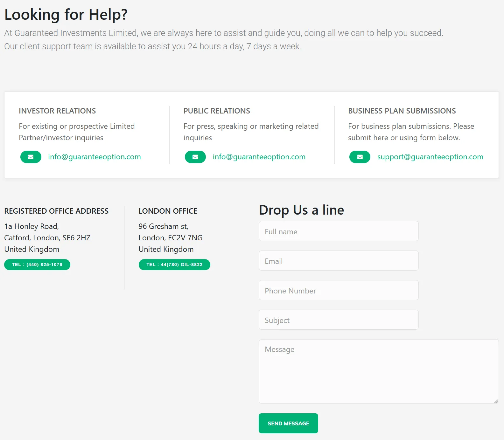Click the "Looking for Help?" heading
Viewport: 504px width, 440px height.
click(x=66, y=15)
